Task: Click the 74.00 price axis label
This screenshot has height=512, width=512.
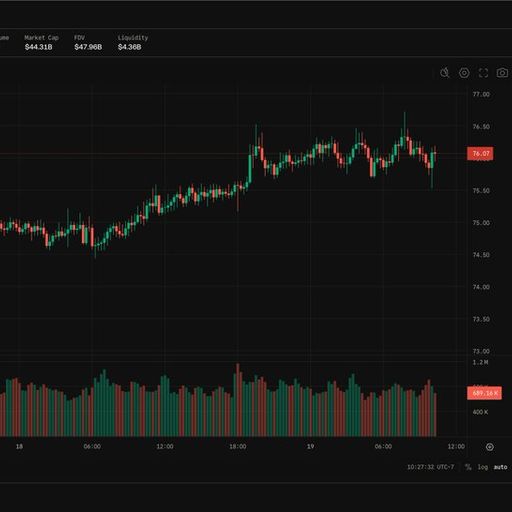Action: point(481,287)
